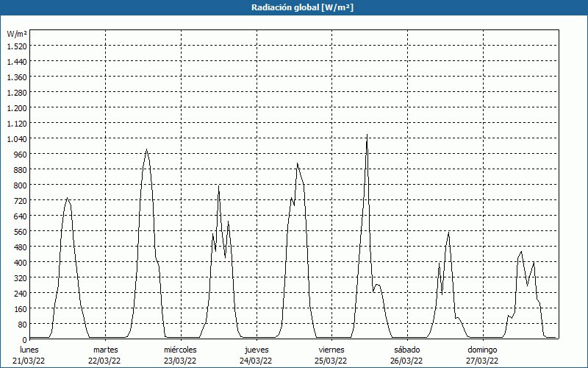Click the 'martes' day label

(x=106, y=350)
